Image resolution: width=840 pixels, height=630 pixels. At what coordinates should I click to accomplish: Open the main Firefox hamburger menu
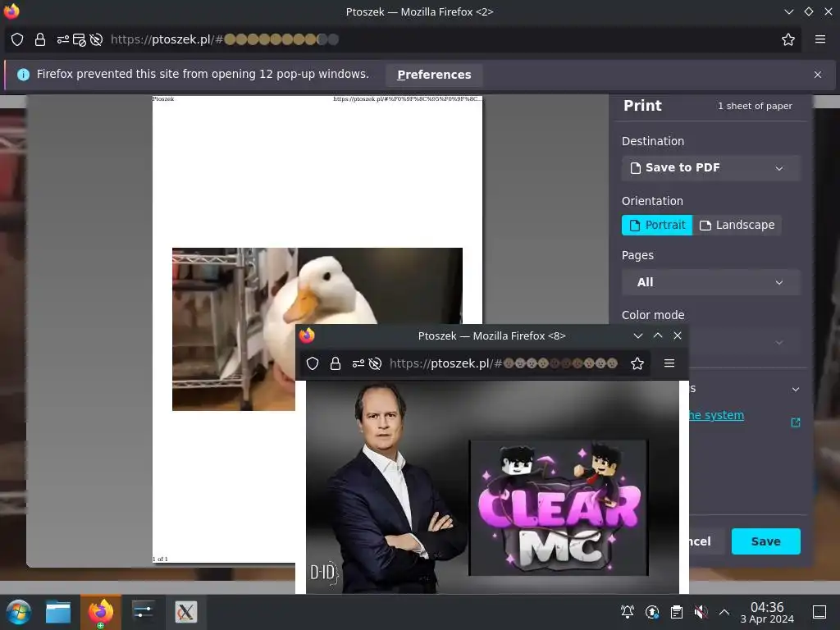(x=820, y=39)
